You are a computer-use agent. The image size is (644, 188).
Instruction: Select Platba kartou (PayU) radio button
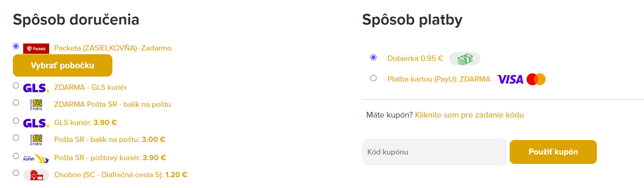[374, 78]
